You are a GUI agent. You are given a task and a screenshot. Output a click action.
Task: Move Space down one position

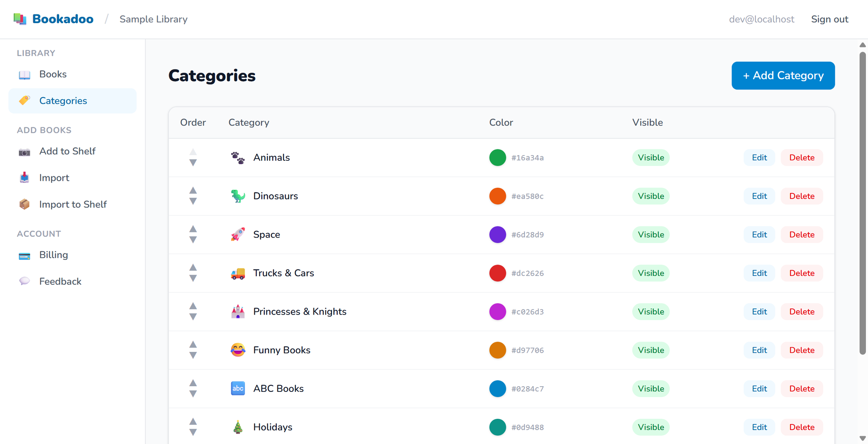pyautogui.click(x=193, y=240)
